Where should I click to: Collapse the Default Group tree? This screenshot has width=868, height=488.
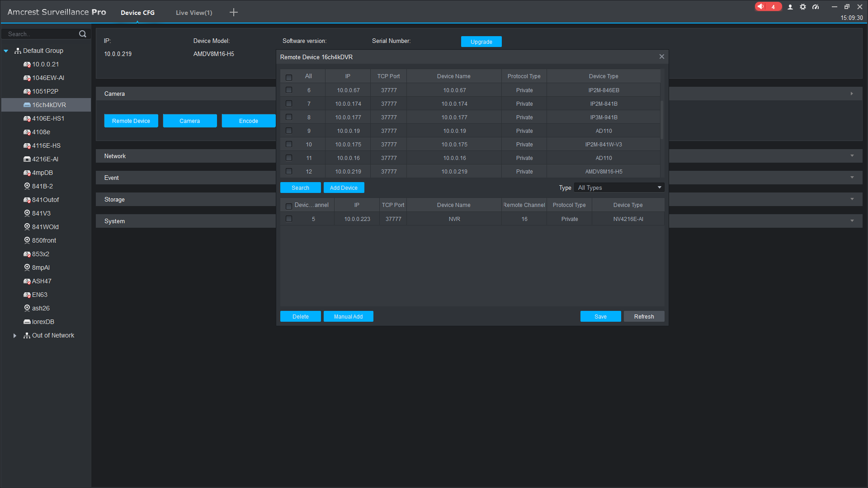[x=6, y=51]
